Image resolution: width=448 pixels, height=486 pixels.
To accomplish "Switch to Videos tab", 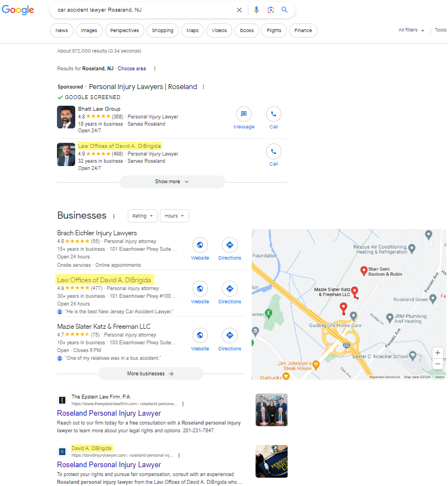I will click(x=219, y=30).
